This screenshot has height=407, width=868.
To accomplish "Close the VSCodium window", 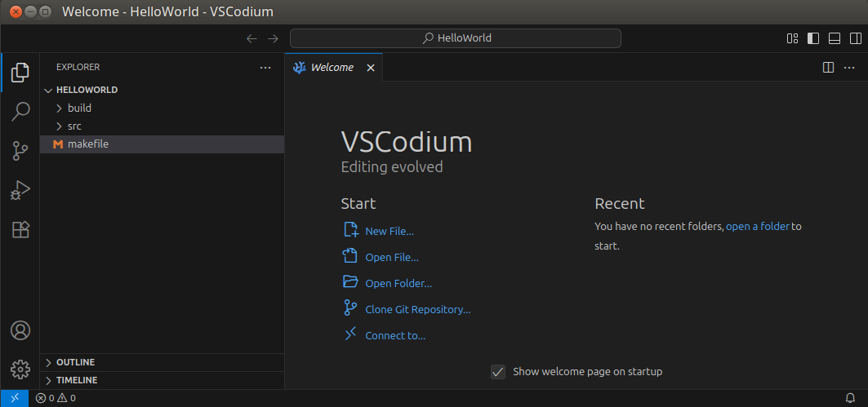I will 16,11.
